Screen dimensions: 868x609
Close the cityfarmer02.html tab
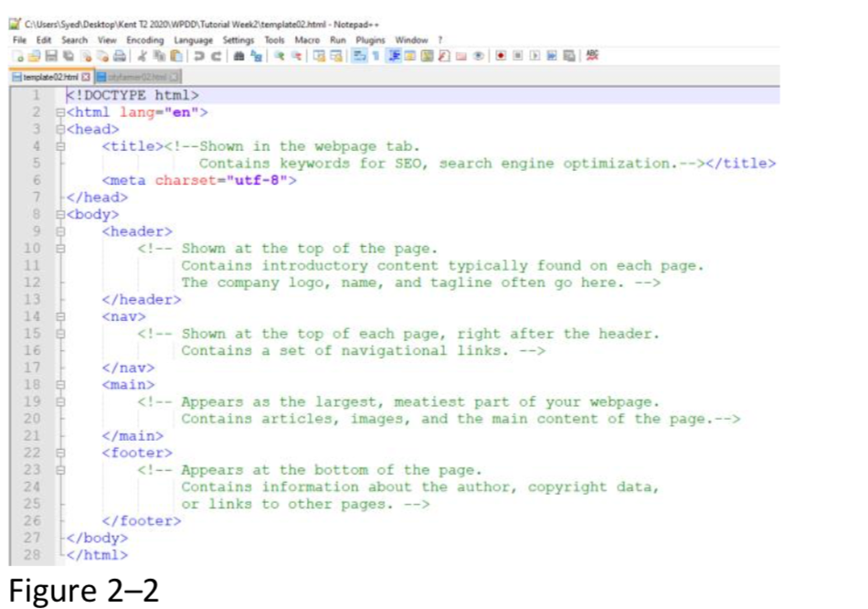pos(174,77)
